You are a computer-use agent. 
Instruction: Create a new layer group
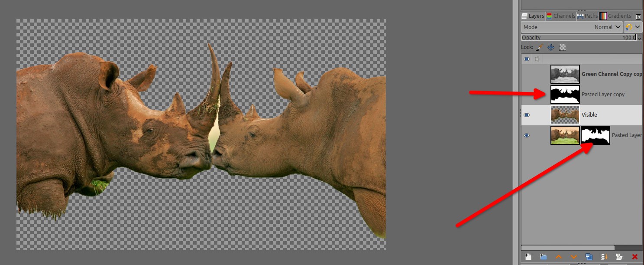coord(543,257)
